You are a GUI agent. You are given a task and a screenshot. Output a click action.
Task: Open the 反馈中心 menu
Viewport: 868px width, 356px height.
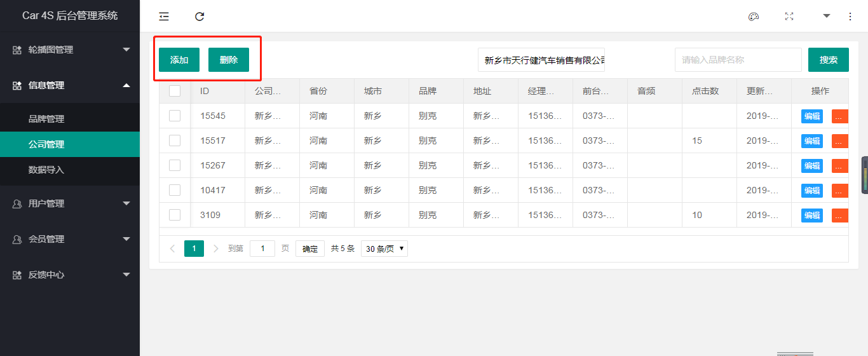click(x=70, y=275)
